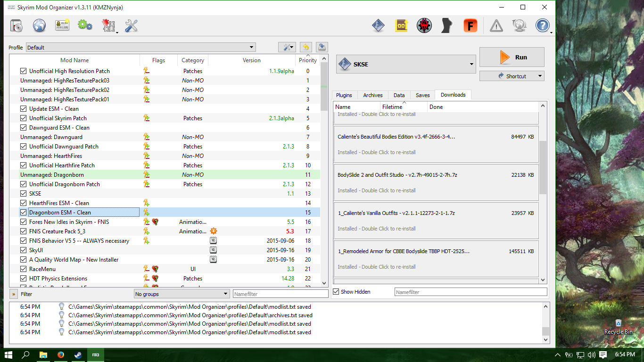The height and width of the screenshot is (362, 644).
Task: Toggle the Show Hidden checkbox
Action: pos(336,292)
